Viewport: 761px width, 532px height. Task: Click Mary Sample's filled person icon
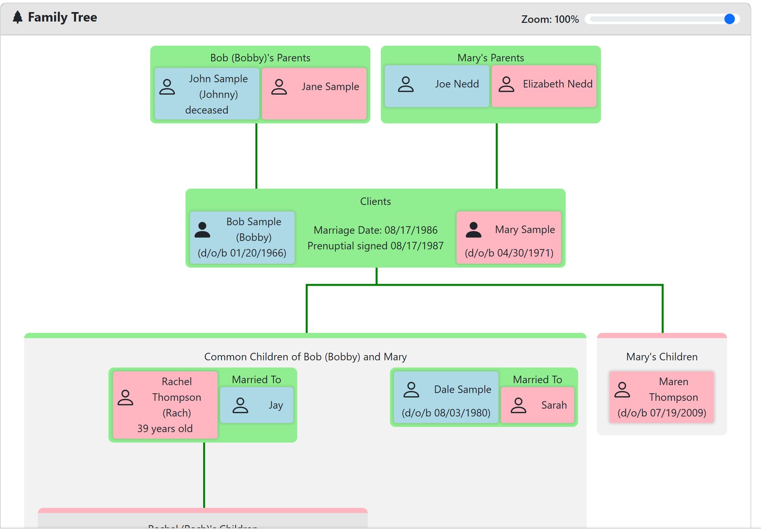[474, 230]
